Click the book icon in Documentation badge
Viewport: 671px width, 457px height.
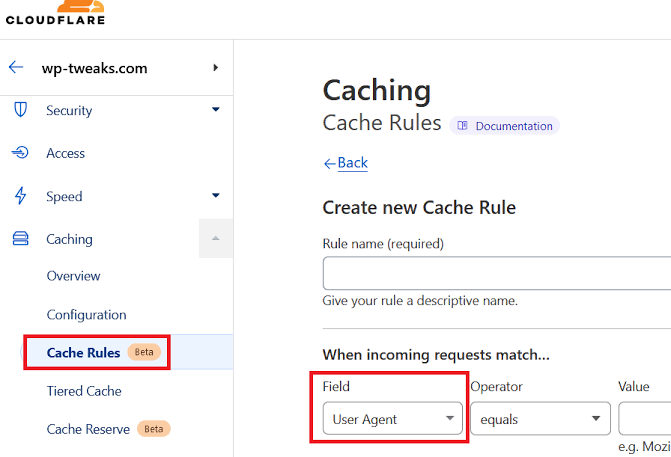462,126
